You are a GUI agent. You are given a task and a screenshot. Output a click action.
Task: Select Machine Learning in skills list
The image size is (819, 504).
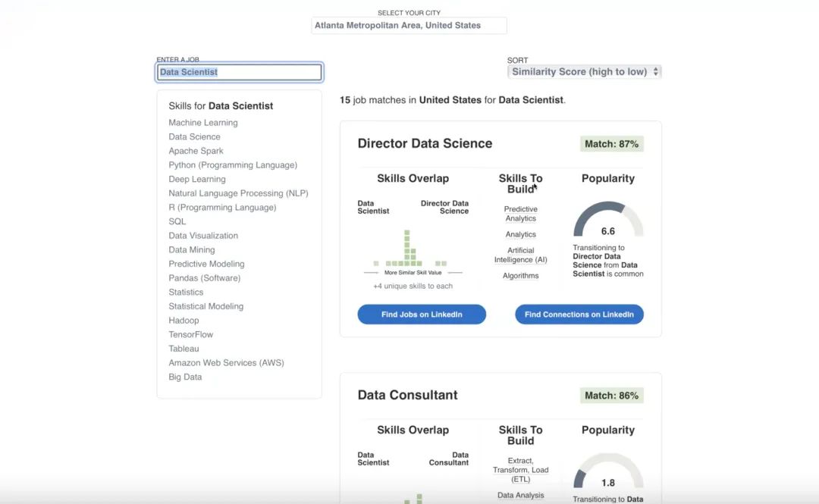point(202,123)
